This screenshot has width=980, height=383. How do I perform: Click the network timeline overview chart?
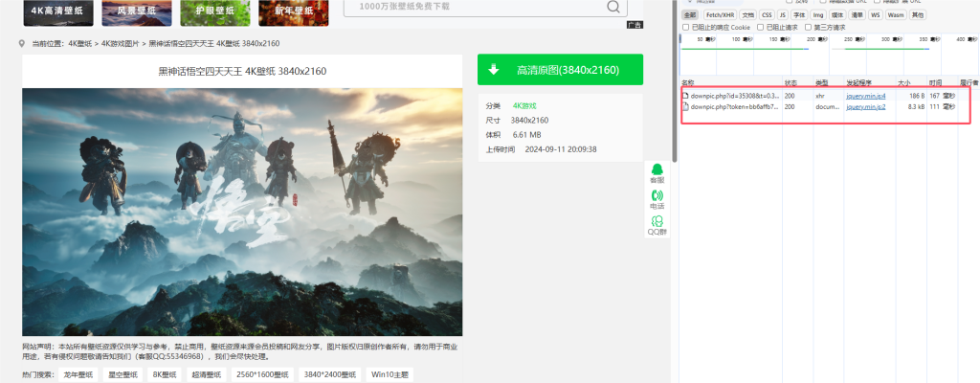coord(830,56)
